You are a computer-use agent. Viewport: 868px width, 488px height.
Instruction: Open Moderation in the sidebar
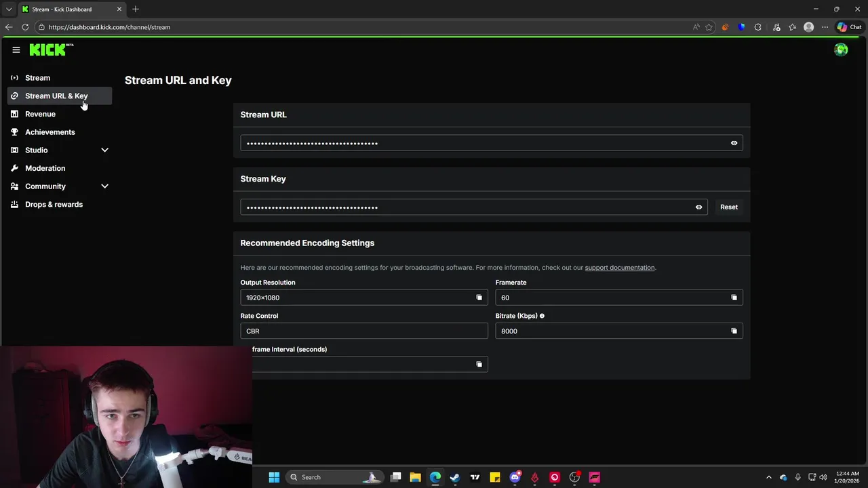[x=60, y=168]
